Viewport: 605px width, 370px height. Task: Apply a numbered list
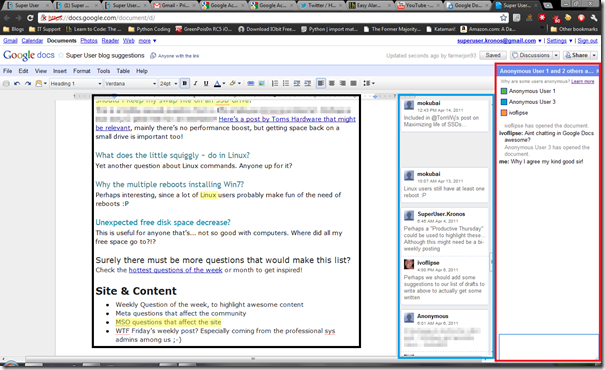275,83
